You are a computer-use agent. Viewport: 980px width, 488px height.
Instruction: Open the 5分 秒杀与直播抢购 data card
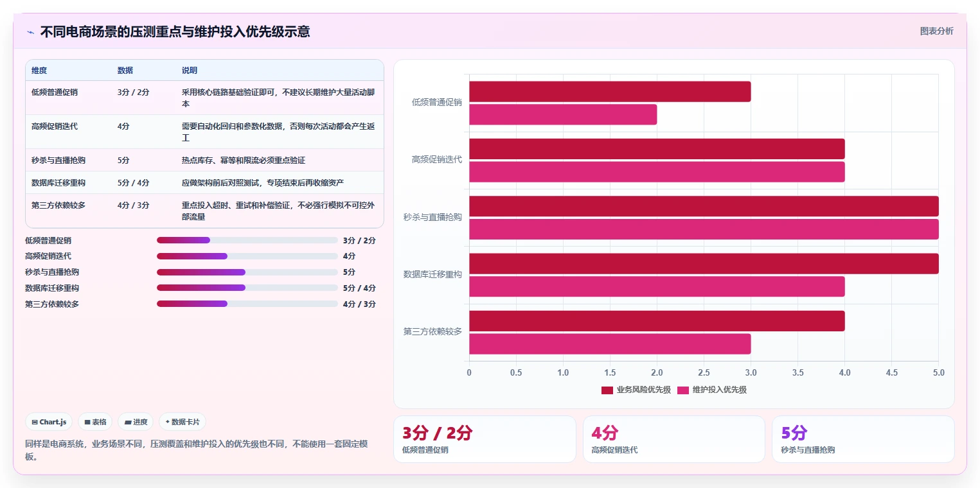coord(863,439)
